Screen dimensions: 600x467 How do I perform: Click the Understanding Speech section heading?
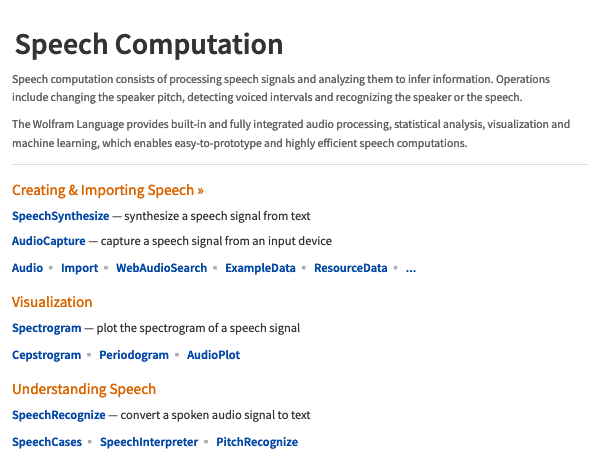point(84,389)
